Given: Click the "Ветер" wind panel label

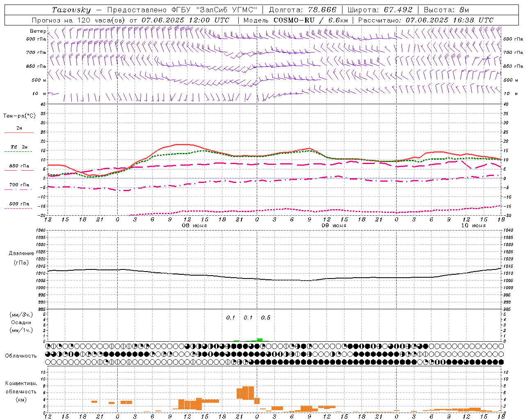Looking at the screenshot, I should click(38, 31).
